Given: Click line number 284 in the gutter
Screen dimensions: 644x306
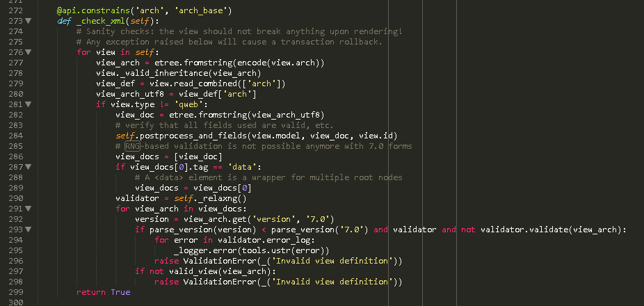Looking at the screenshot, I should pyautogui.click(x=15, y=136).
